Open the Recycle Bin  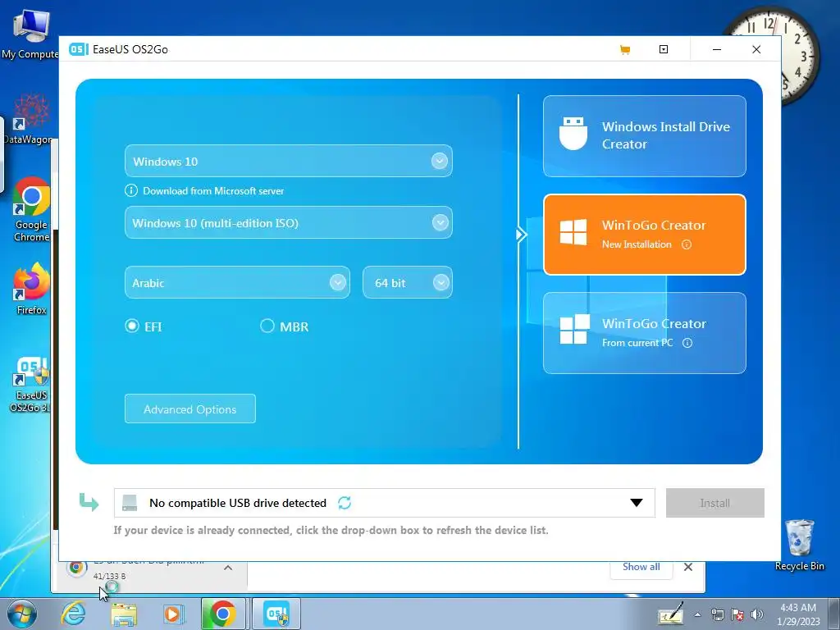coord(799,545)
